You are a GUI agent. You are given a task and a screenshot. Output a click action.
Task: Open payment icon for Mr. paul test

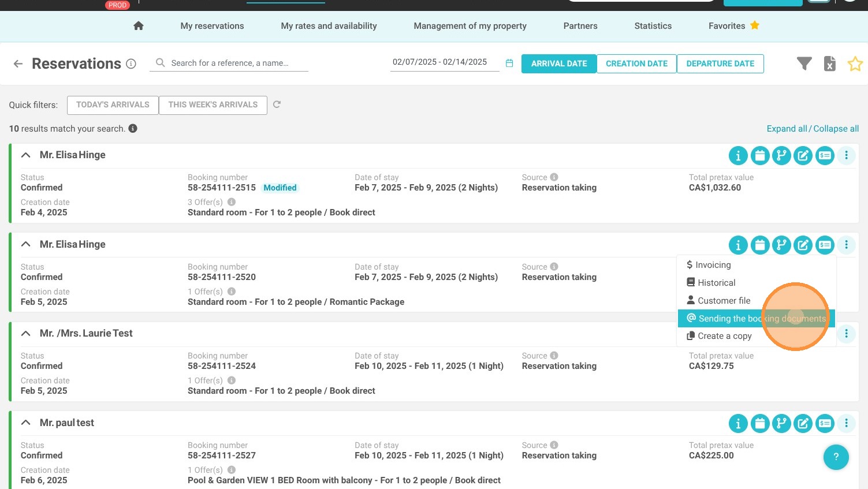(x=825, y=423)
